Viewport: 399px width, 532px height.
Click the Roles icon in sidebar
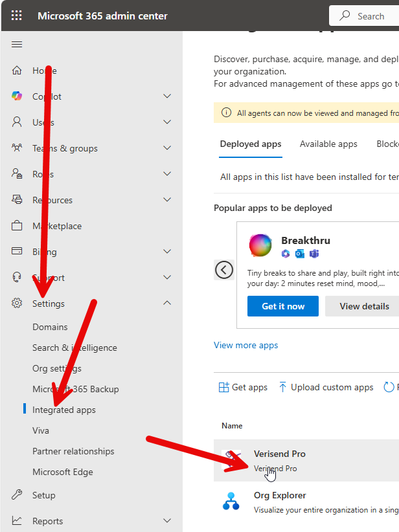pos(17,173)
